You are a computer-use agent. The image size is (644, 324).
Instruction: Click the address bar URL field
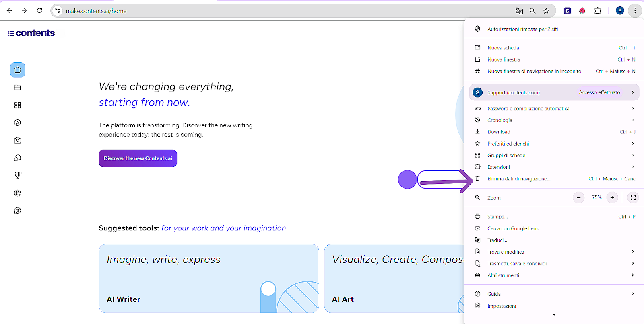pyautogui.click(x=282, y=11)
